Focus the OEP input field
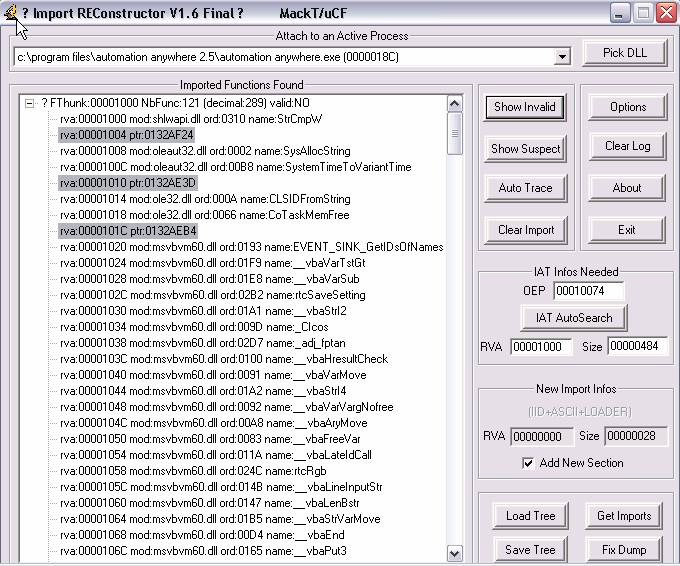This screenshot has height=566, width=680. tap(588, 291)
